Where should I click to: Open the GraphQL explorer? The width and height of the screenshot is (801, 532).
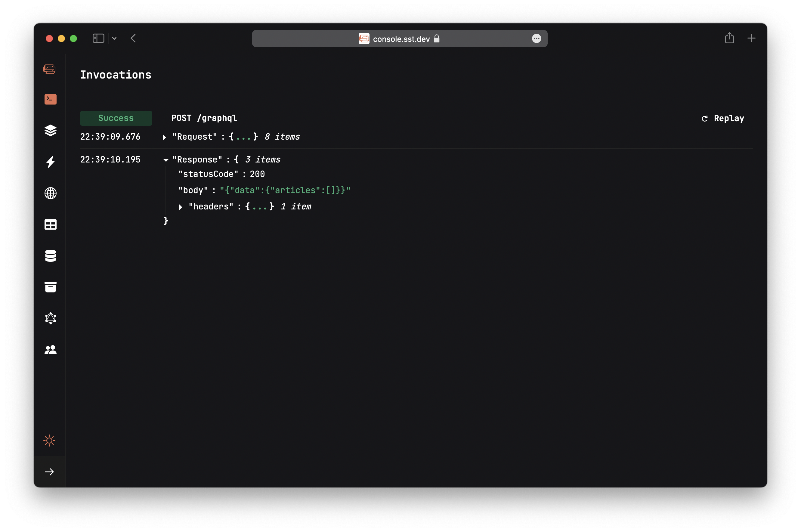click(x=50, y=318)
